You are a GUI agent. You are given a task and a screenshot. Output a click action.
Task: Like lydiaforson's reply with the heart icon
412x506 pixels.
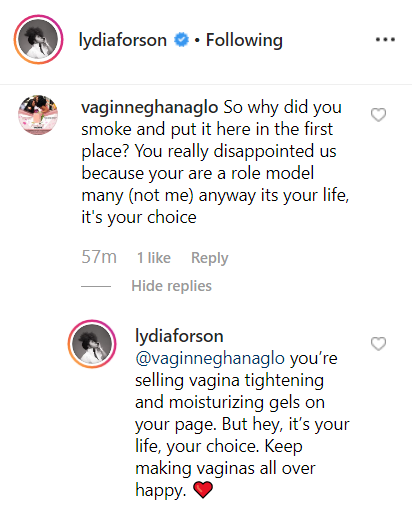pos(378,344)
